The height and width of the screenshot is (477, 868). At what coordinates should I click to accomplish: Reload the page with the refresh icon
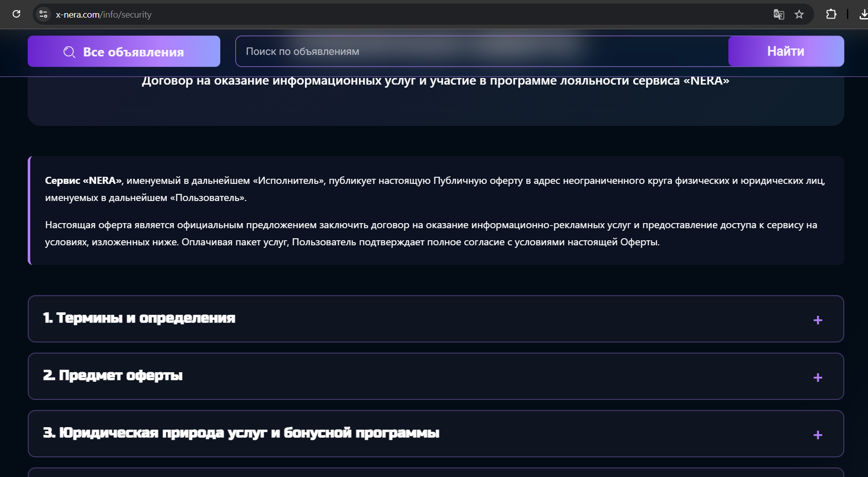(x=17, y=14)
